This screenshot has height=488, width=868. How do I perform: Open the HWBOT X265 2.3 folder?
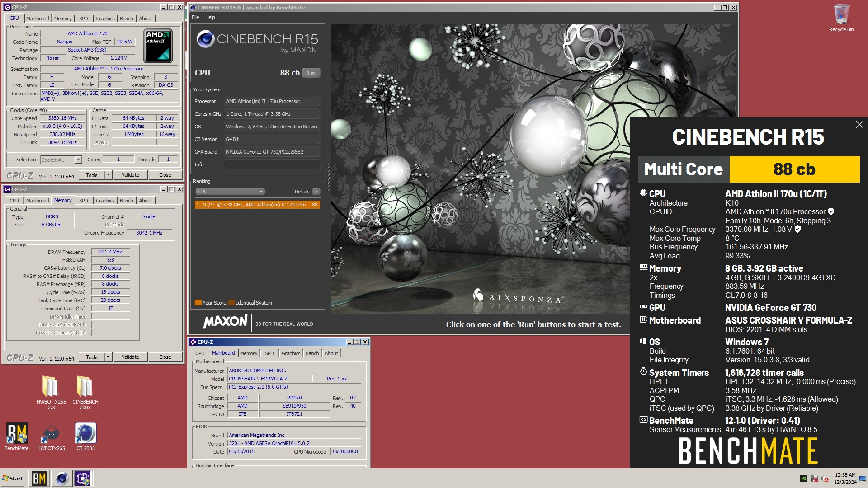(51, 392)
